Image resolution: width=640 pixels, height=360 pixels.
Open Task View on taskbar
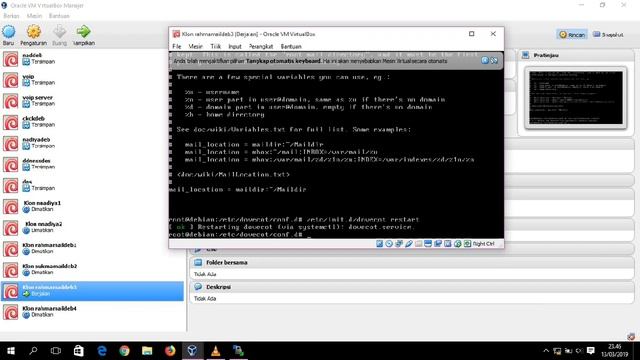click(x=56, y=351)
